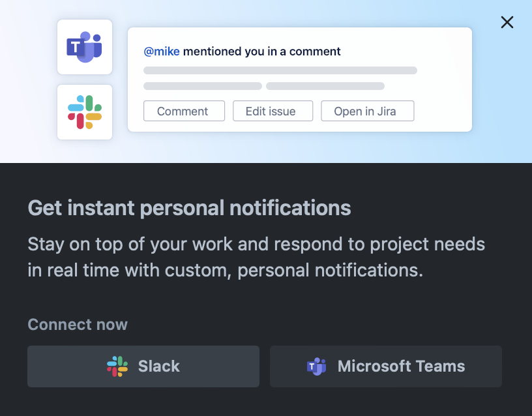Select the Teams logo inside the Microsoft Teams button
This screenshot has width=532, height=416.
coord(316,366)
